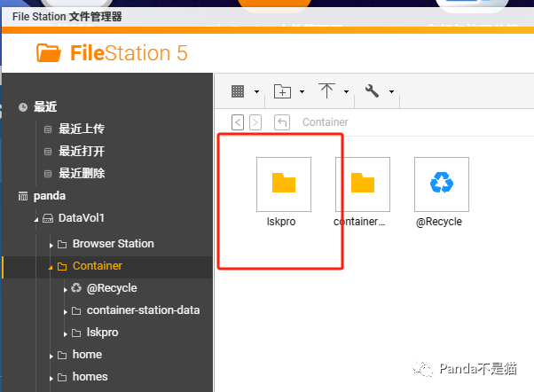Expand the view mode dropdown arrow

point(256,91)
